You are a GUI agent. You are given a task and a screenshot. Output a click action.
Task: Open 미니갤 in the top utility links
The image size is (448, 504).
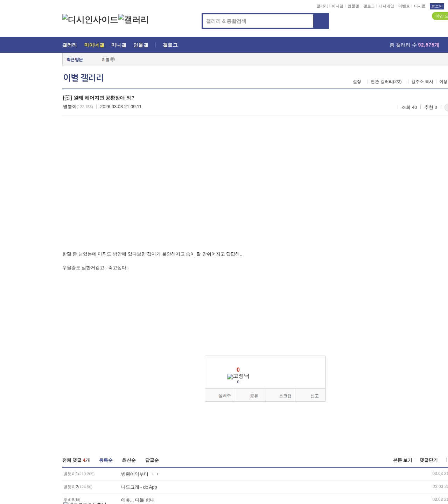point(337,6)
